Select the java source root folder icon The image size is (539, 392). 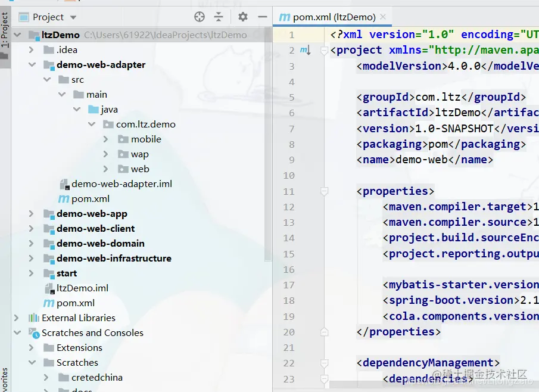(x=94, y=110)
